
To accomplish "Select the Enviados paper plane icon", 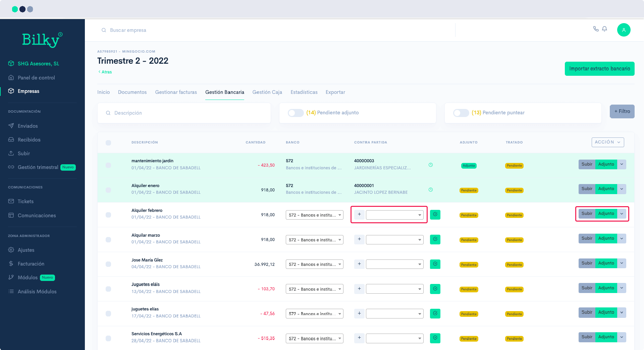I will (x=11, y=126).
